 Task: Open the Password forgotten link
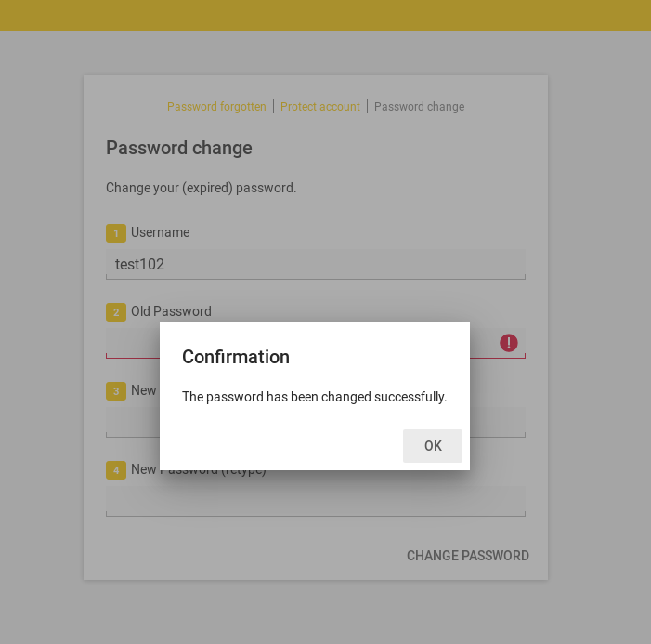click(216, 107)
